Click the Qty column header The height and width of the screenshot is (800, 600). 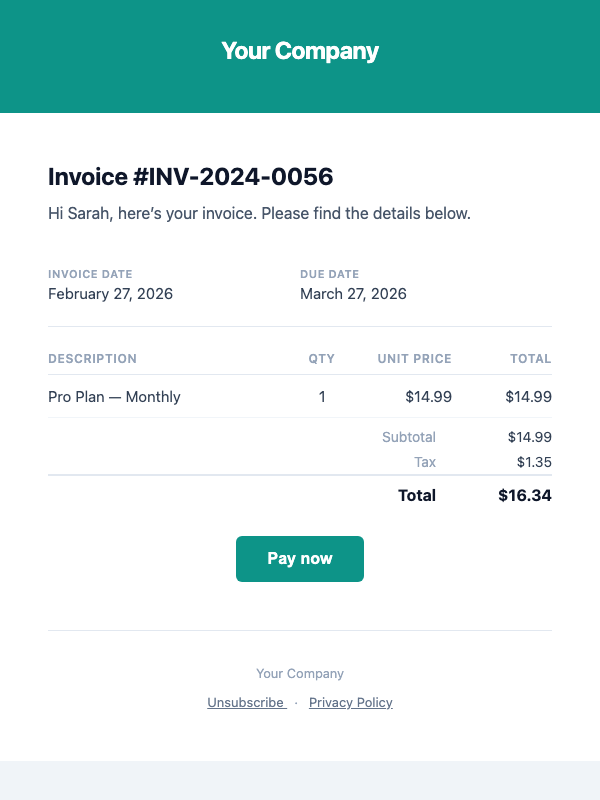[322, 359]
